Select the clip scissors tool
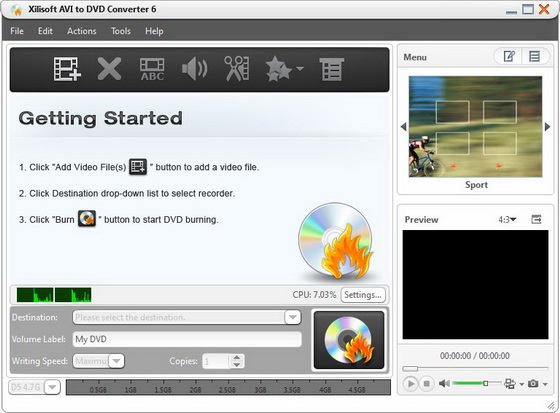The height and width of the screenshot is (413, 560). pos(237,69)
